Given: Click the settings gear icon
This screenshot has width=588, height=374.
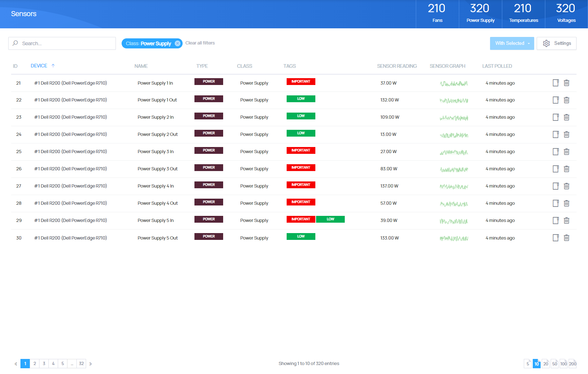Looking at the screenshot, I should click(546, 43).
